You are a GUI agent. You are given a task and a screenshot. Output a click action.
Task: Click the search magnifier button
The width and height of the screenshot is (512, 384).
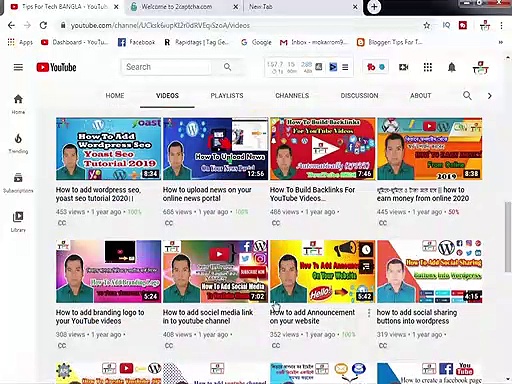point(227,67)
